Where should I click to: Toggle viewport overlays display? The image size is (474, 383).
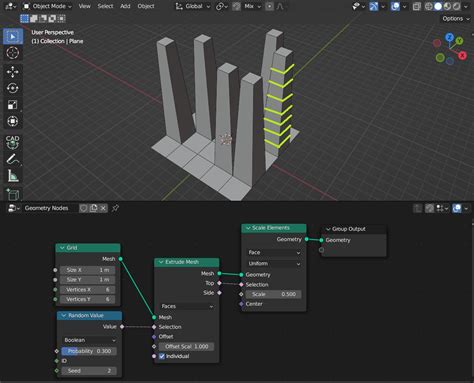[395, 6]
